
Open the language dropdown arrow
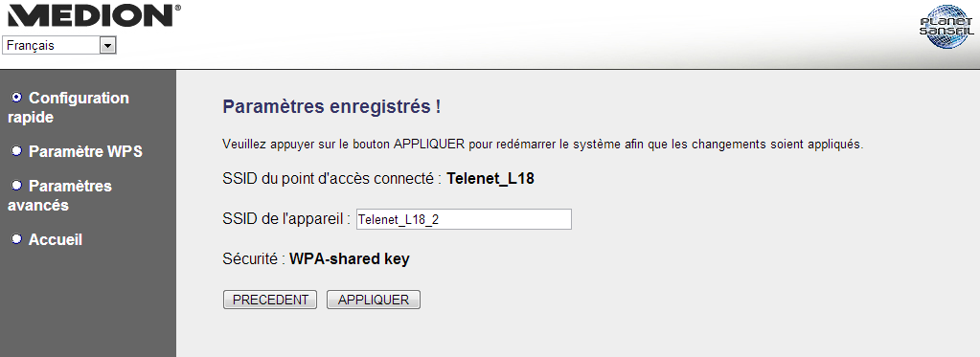pos(108,46)
